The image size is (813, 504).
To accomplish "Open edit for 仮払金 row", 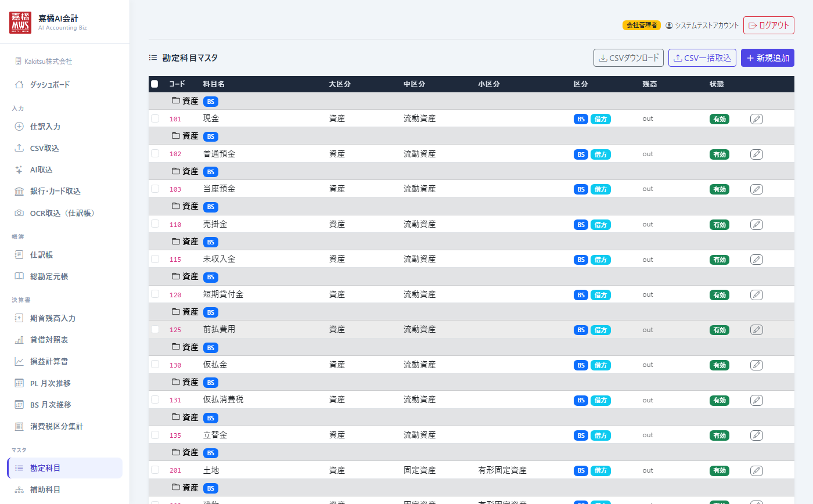I will (756, 365).
